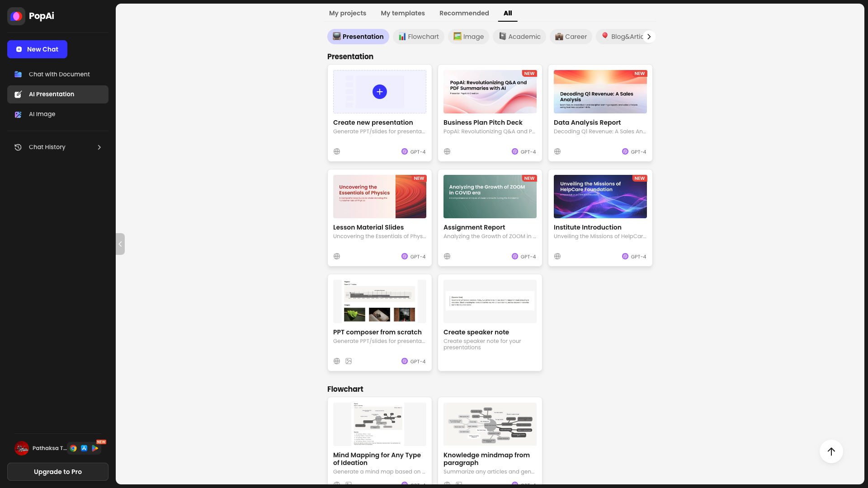Click the web language globe icon on Business Plan Pitch Deck

pyautogui.click(x=447, y=151)
